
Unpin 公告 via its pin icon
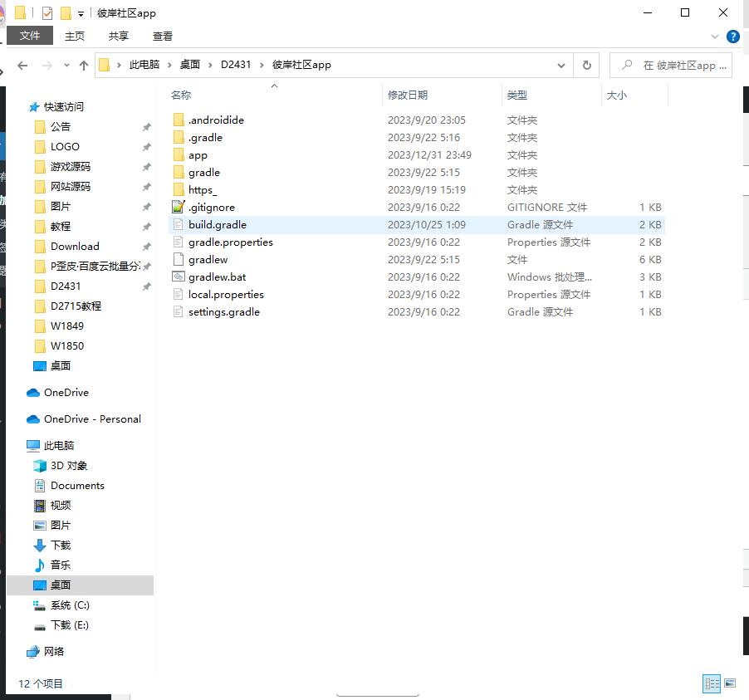147,126
